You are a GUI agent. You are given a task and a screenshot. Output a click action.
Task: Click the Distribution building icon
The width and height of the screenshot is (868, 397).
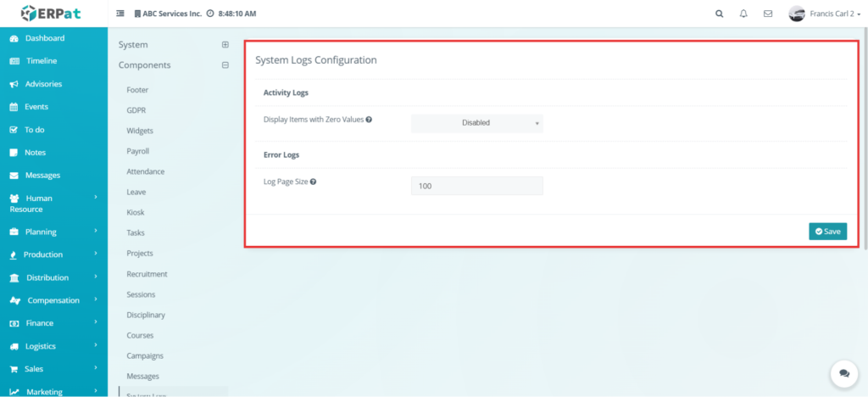point(15,278)
